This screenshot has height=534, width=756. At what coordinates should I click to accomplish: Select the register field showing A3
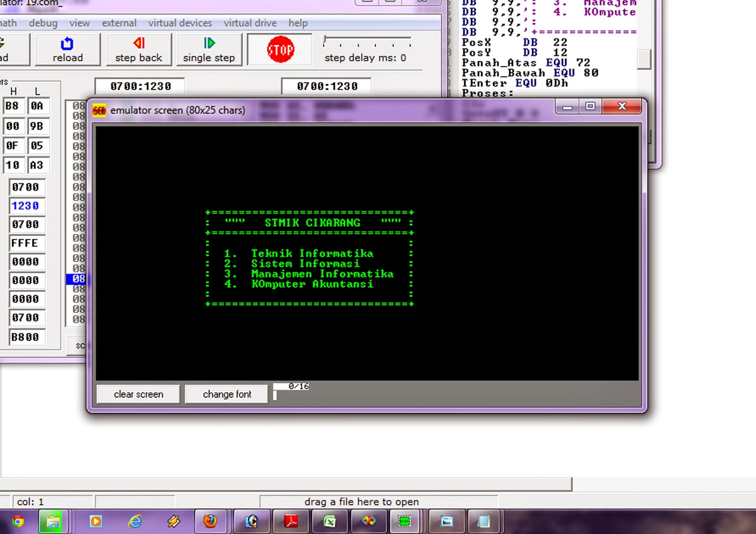pos(38,165)
